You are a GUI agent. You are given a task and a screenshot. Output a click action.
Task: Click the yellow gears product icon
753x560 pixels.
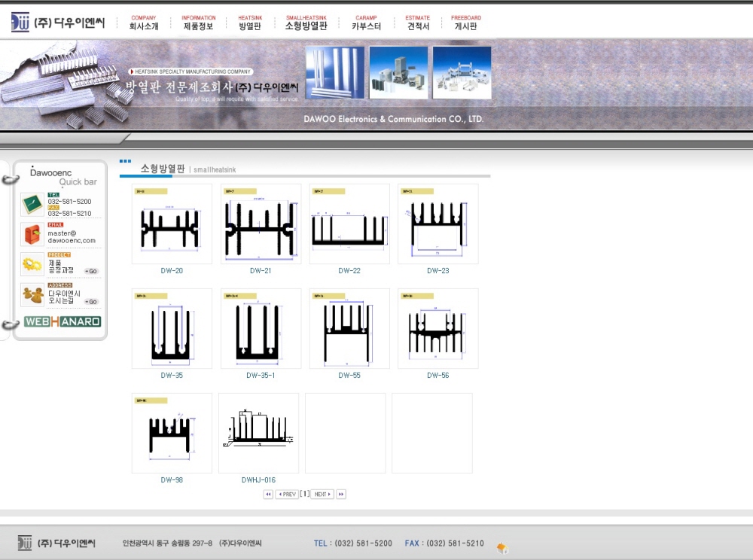pyautogui.click(x=32, y=264)
